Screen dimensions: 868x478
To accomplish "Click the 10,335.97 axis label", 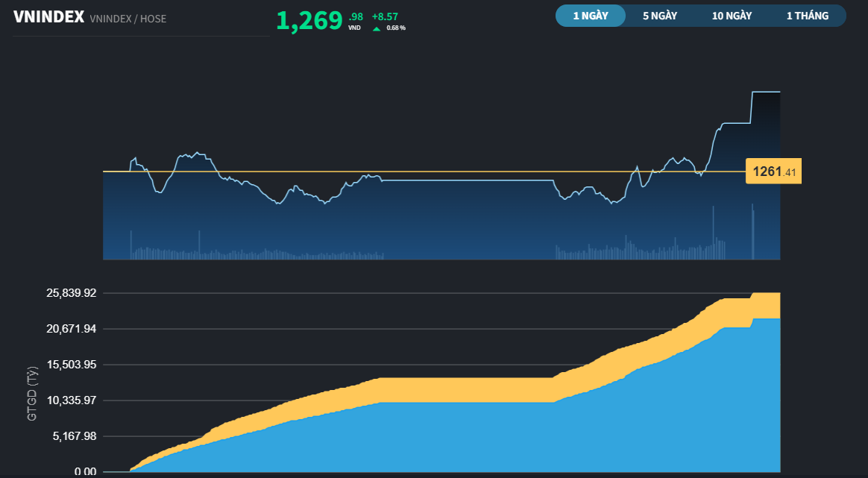I will tap(71, 400).
